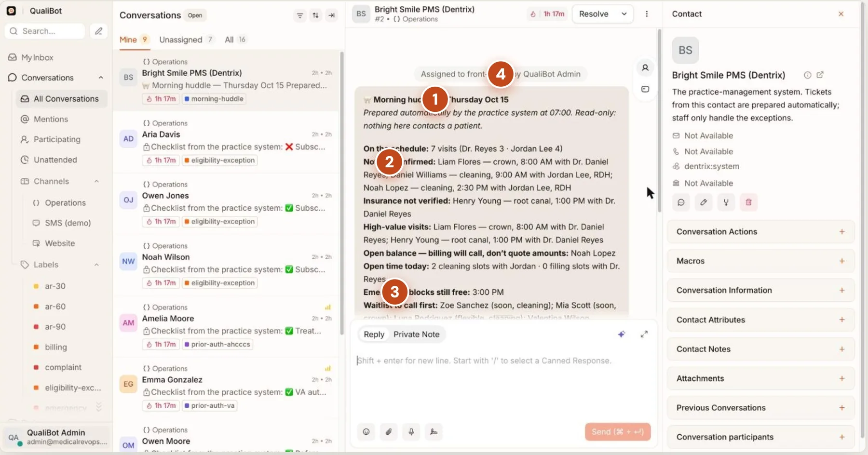Viewport: 868px width, 455px height.
Task: Click the Resolve button
Action: point(594,14)
